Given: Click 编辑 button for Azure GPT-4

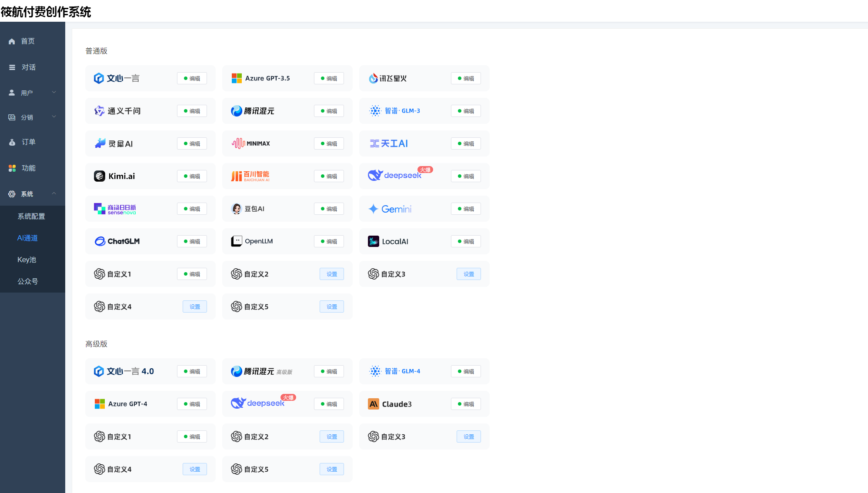Looking at the screenshot, I should click(x=192, y=404).
